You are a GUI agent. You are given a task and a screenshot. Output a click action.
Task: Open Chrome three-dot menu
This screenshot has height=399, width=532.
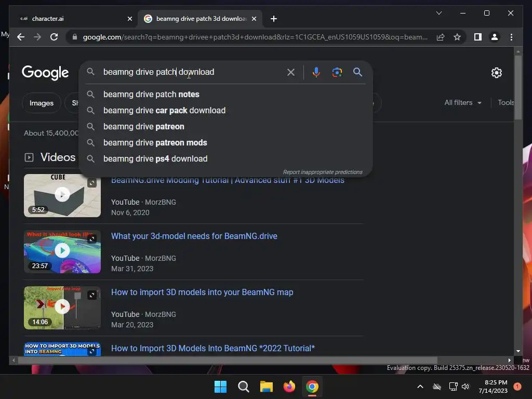coord(511,37)
